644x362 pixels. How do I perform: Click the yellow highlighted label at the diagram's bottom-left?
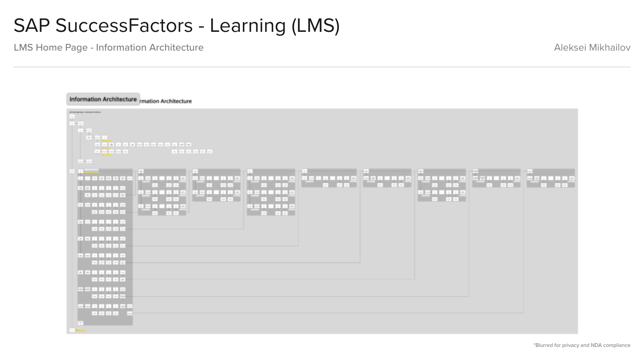[80, 330]
